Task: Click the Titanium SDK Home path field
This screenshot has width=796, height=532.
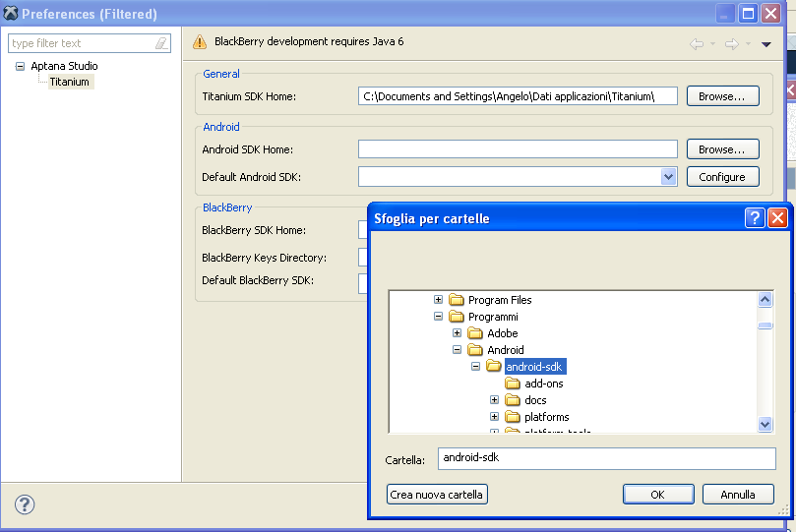Action: pos(518,96)
